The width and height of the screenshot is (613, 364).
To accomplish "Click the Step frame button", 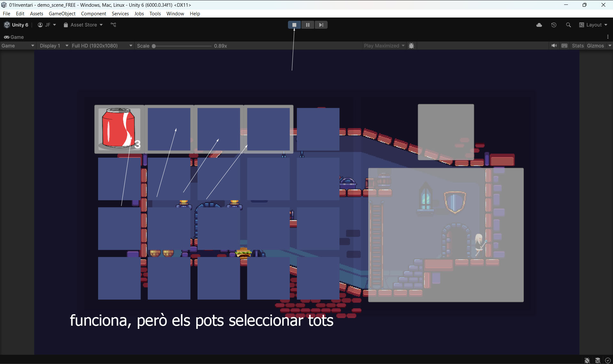I will point(321,25).
